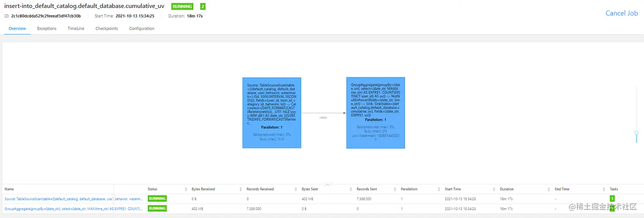Click Start Time cell in Source row
This screenshot has width=644, height=218.
(x=460, y=198)
